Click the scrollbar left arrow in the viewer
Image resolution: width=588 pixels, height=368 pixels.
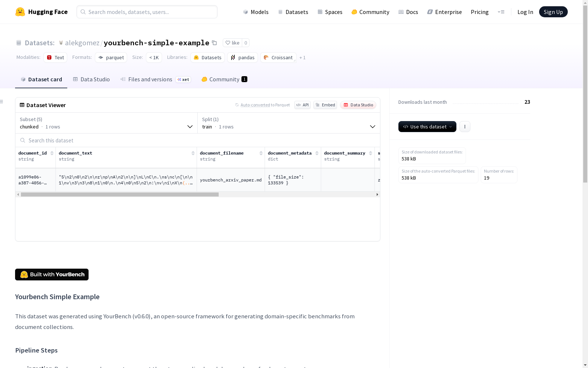click(x=18, y=194)
